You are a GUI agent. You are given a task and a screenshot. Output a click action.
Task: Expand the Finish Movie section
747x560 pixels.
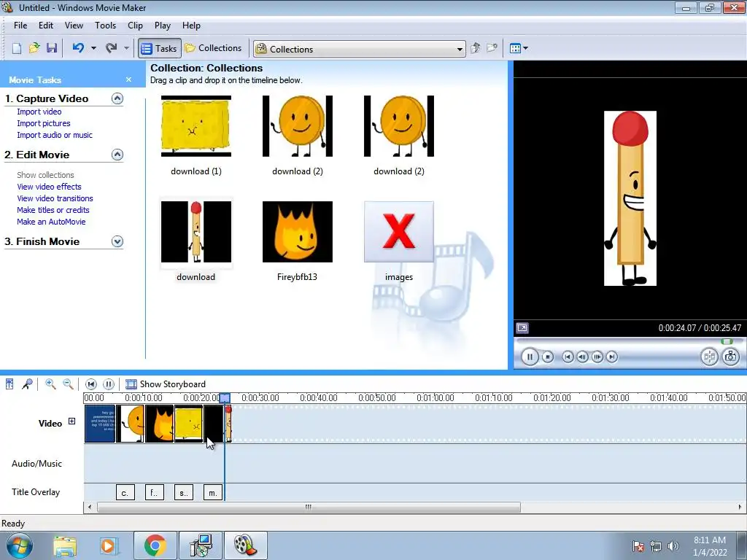coord(117,241)
